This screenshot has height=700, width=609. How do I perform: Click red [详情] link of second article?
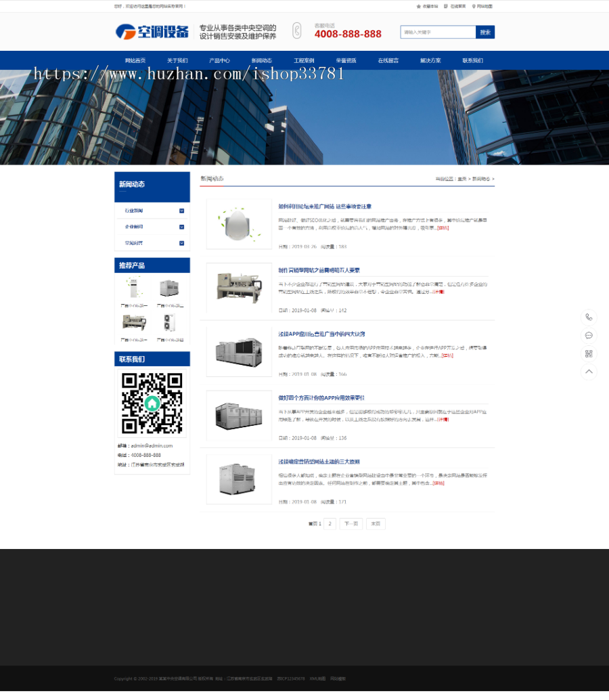click(439, 292)
